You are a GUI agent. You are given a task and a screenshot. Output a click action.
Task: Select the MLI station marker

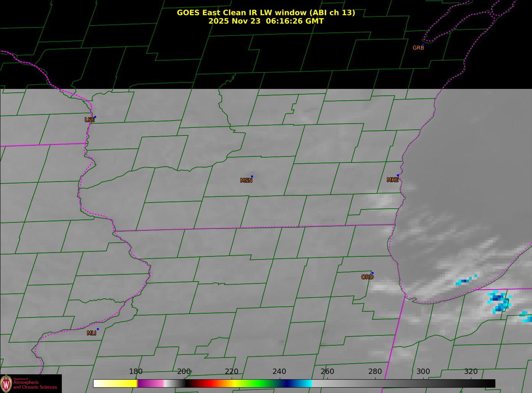pos(98,329)
